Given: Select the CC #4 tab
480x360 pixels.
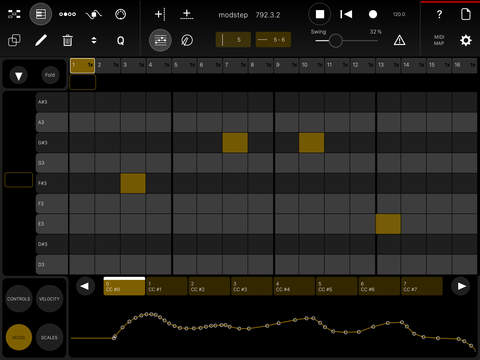Looking at the screenshot, I should click(x=294, y=286).
